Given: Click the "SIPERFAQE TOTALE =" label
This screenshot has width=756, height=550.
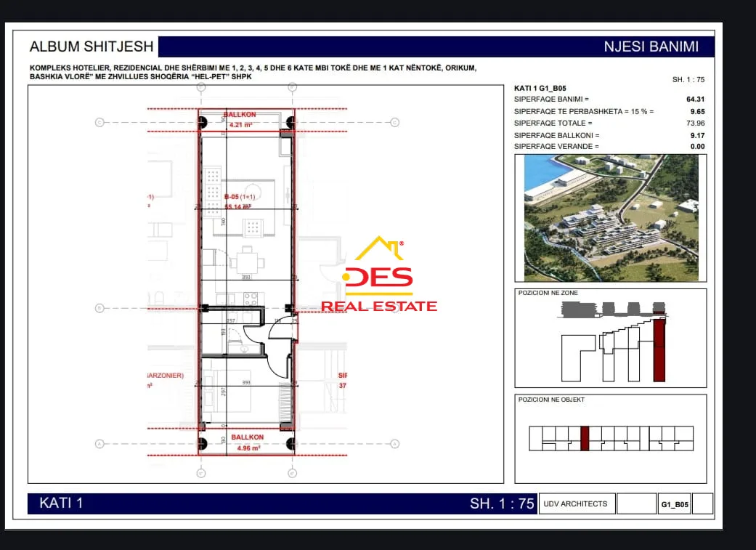Looking at the screenshot, I should [x=553, y=123].
